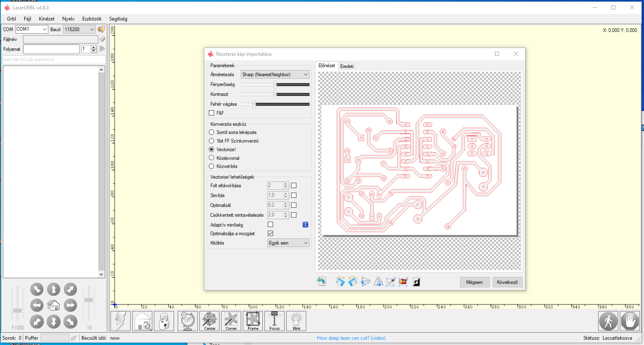Select the Középvonal radio option

(212, 158)
